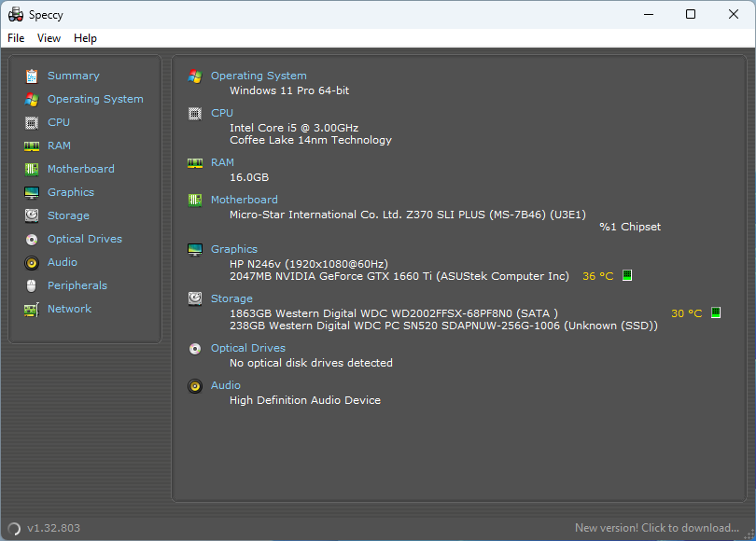Click monitor icon beside Graphics heading
Viewport: 756px width, 541px height.
click(x=195, y=250)
